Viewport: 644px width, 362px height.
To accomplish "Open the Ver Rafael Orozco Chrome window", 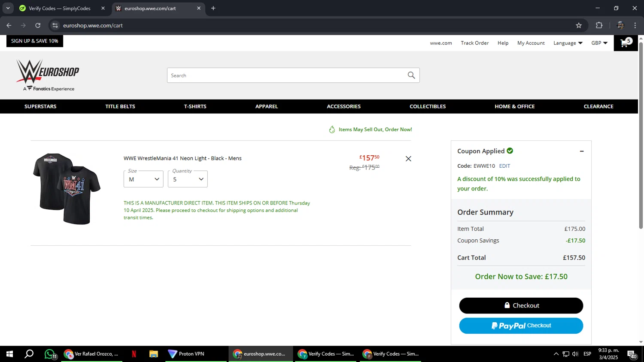I will point(91,354).
